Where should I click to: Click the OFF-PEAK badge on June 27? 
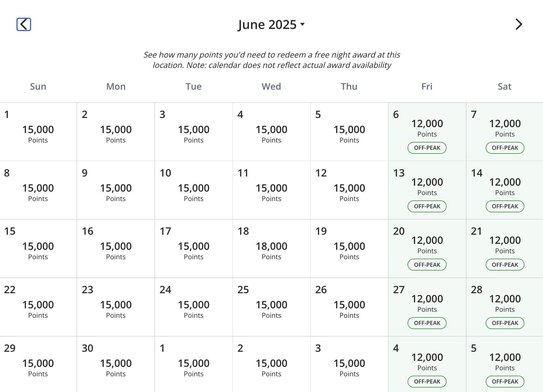427,323
